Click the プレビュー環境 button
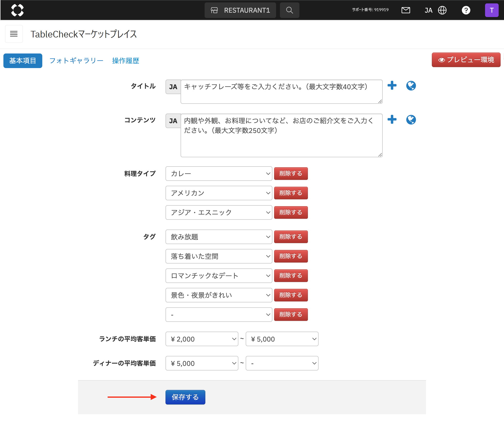 [x=466, y=60]
